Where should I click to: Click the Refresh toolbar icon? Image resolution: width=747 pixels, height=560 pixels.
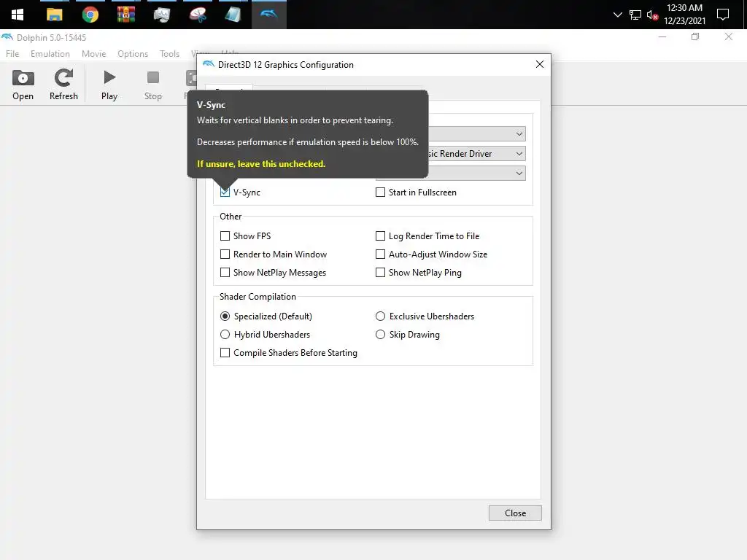[x=63, y=85]
